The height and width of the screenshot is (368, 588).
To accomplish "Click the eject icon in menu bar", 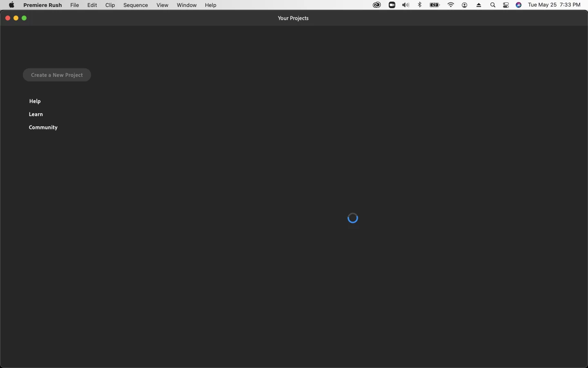I will tap(479, 5).
